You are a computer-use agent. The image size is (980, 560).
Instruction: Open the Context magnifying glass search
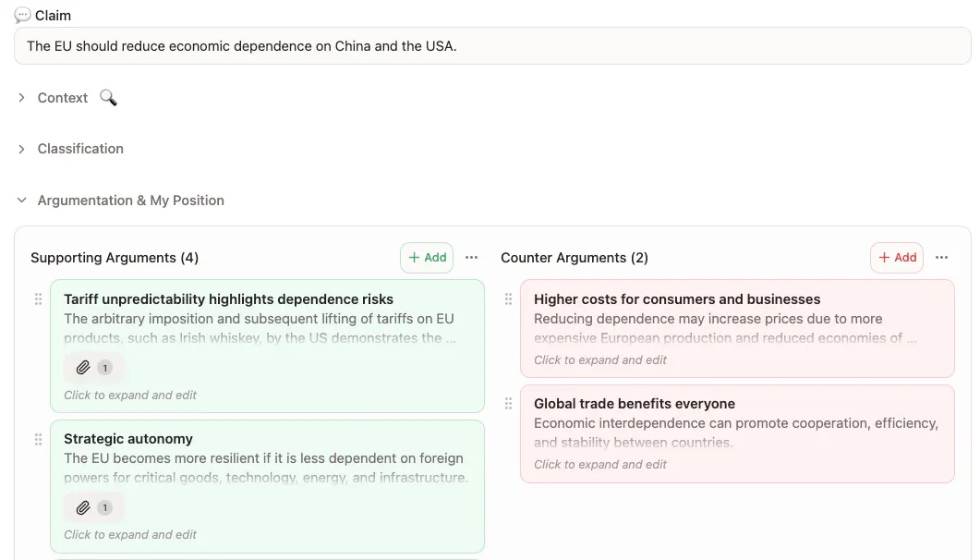point(108,98)
